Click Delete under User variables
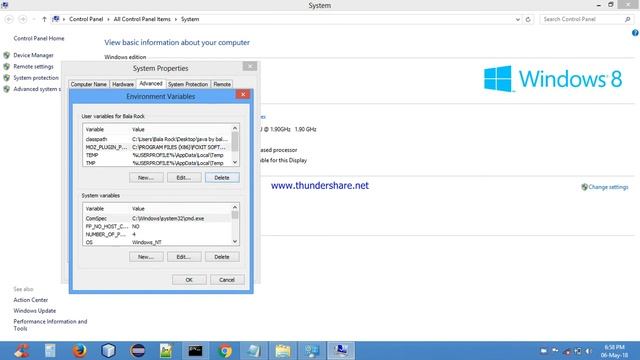 tap(222, 178)
